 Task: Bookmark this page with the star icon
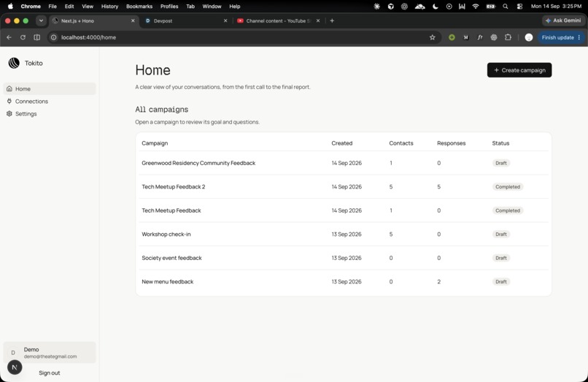pos(433,37)
